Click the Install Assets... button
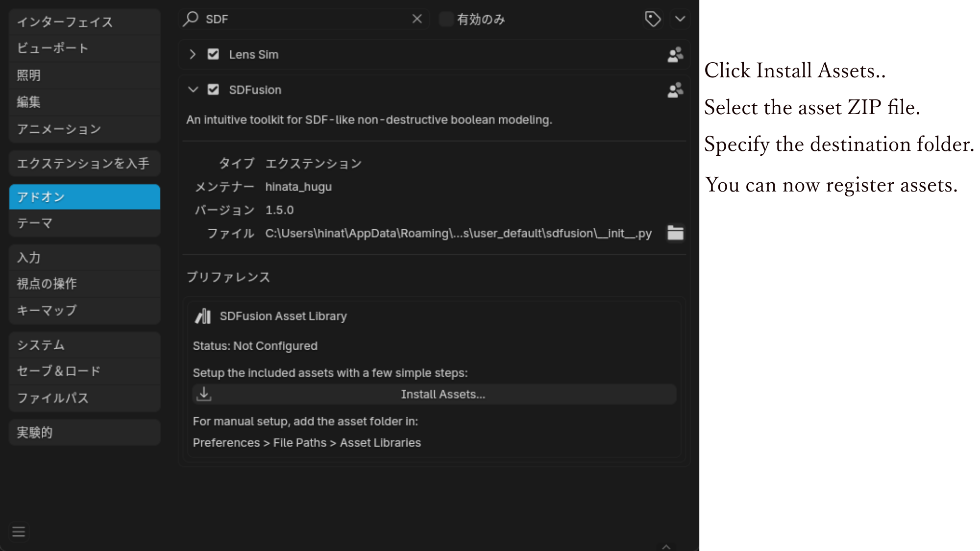This screenshot has width=980, height=551. tap(435, 394)
